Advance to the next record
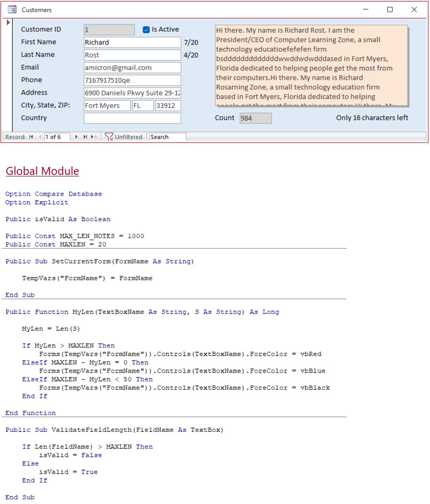The height and width of the screenshot is (504, 430). tap(76, 137)
